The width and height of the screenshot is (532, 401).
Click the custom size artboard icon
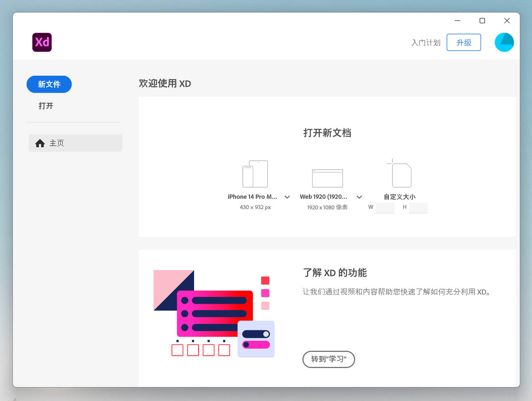400,173
